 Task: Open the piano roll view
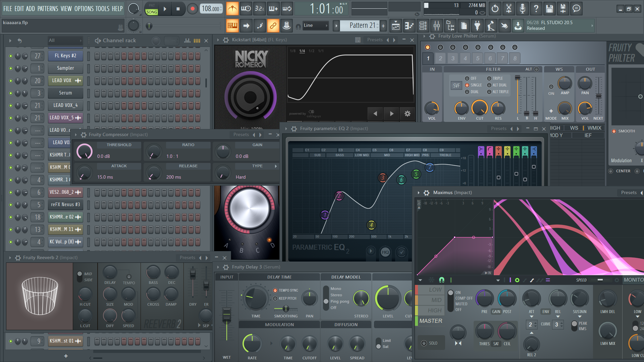(x=410, y=26)
